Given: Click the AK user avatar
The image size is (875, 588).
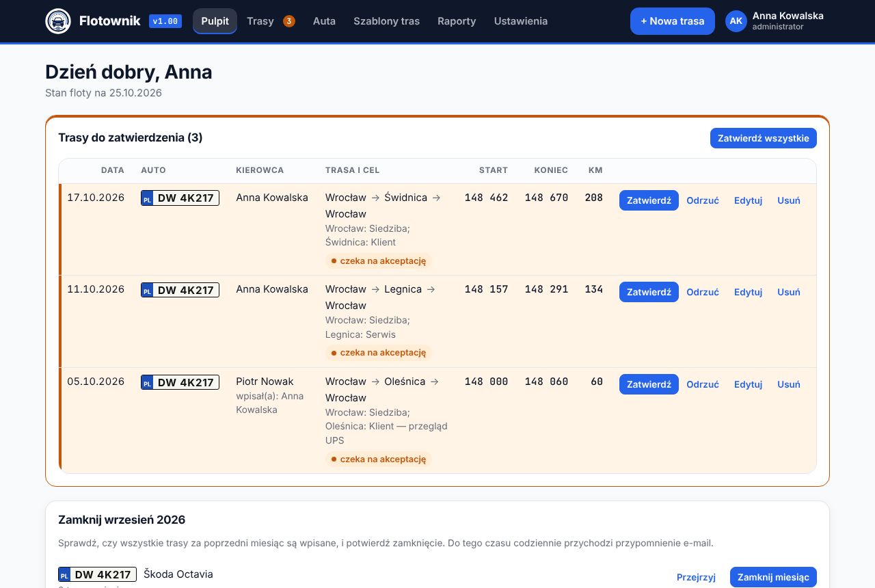Looking at the screenshot, I should [x=736, y=21].
